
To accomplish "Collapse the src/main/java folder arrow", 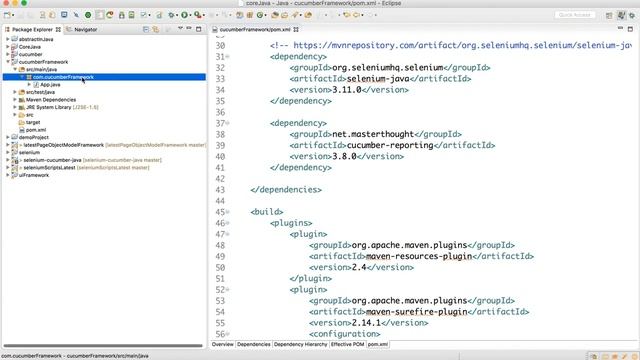I will tap(15, 69).
